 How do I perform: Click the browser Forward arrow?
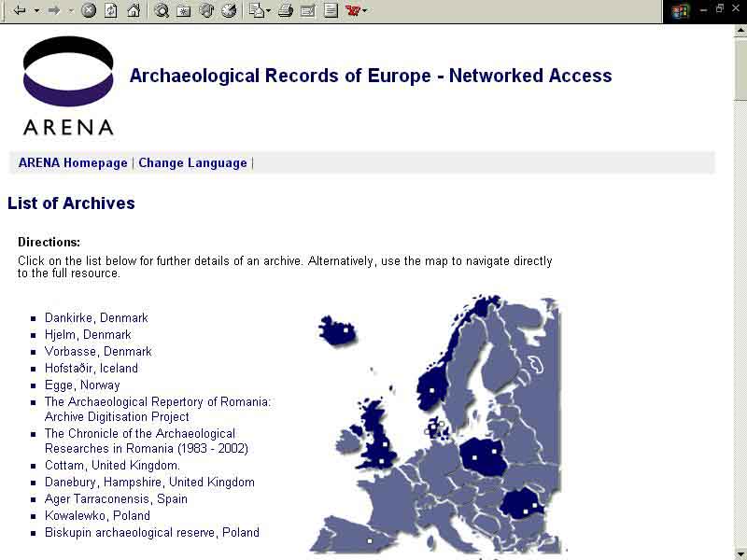point(54,10)
